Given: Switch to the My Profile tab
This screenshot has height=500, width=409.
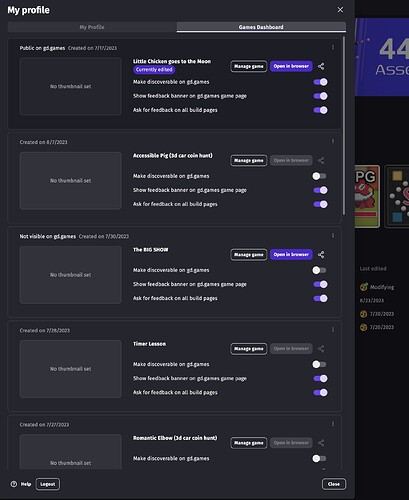Looking at the screenshot, I should 92,27.
